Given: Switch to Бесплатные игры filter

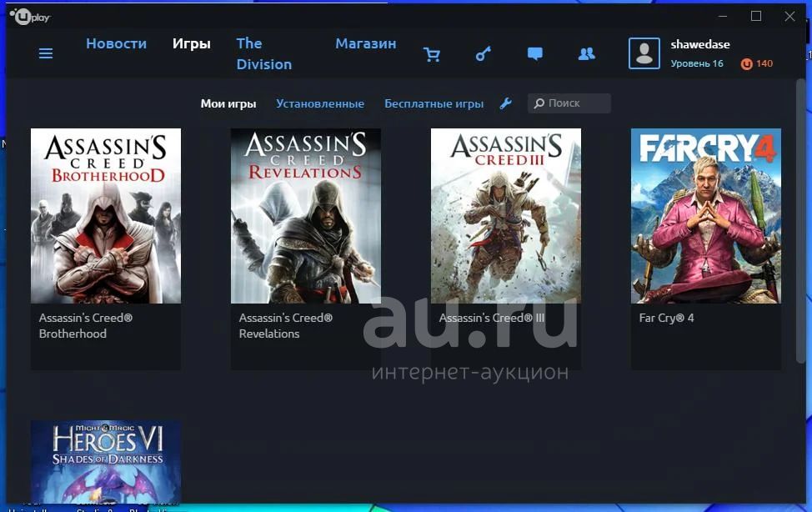Looking at the screenshot, I should (434, 103).
